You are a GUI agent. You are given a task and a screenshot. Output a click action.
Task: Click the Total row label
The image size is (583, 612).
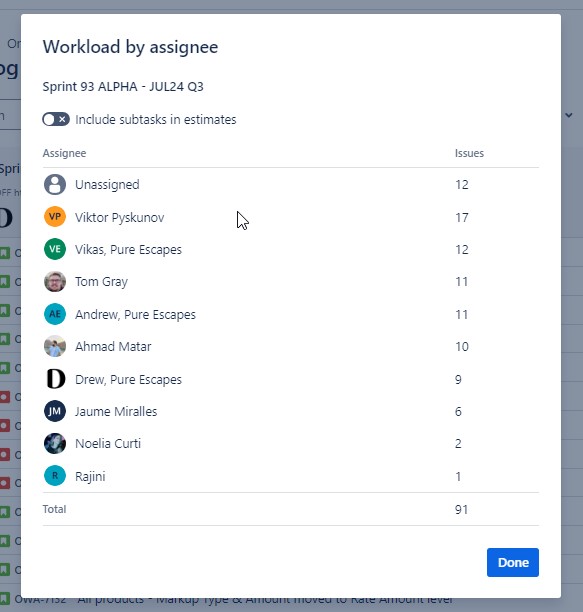coord(54,509)
